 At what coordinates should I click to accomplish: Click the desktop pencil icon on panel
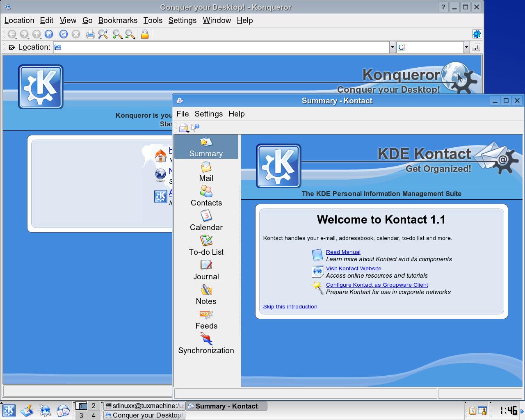point(27,411)
